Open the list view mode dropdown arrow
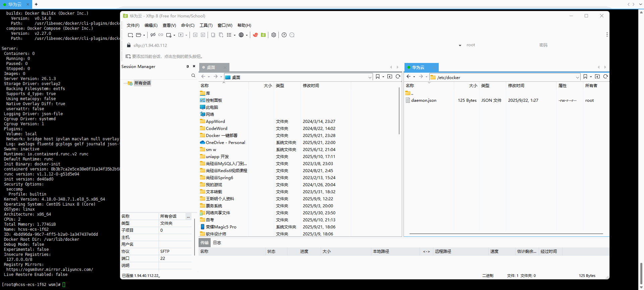The image size is (644, 290). pos(235,35)
